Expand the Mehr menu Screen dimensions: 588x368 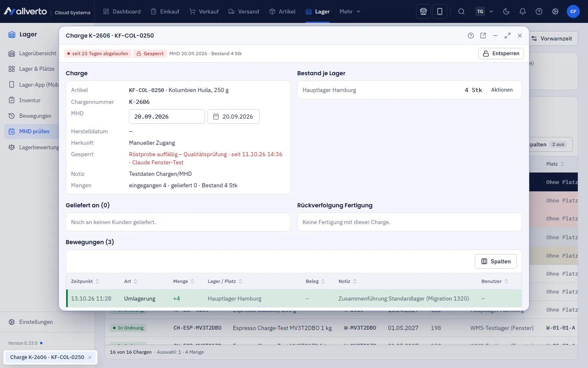coord(350,11)
